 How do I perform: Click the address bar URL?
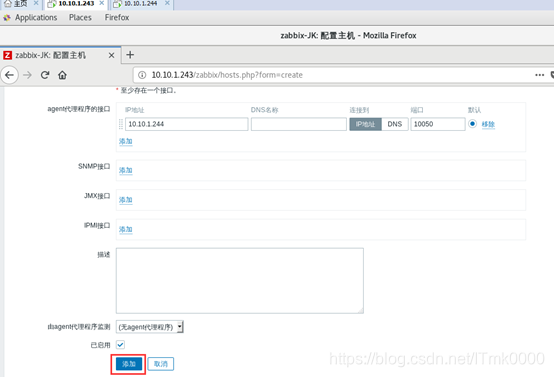point(227,75)
